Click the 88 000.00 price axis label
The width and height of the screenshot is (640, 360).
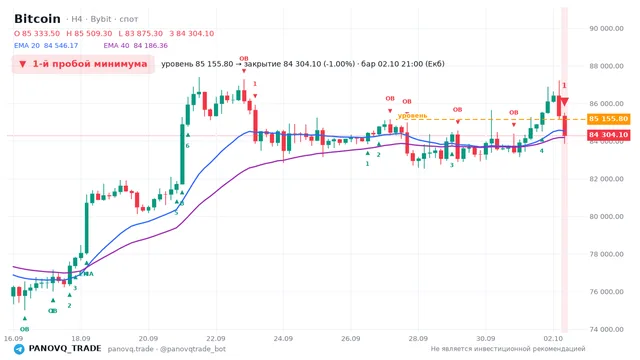(606, 66)
